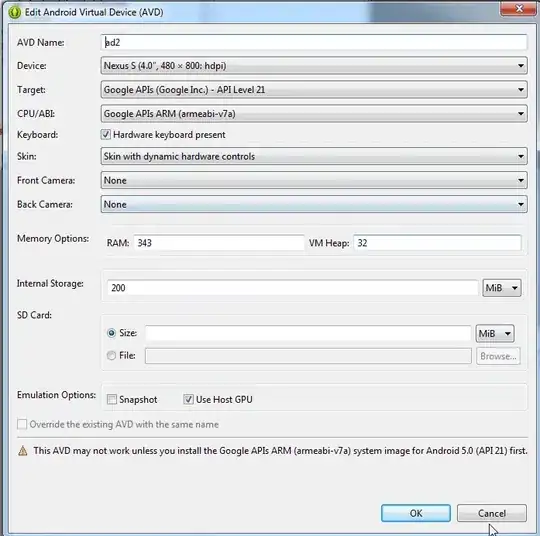Select the SD Card Size radio button
540x536 pixels.
coord(111,333)
